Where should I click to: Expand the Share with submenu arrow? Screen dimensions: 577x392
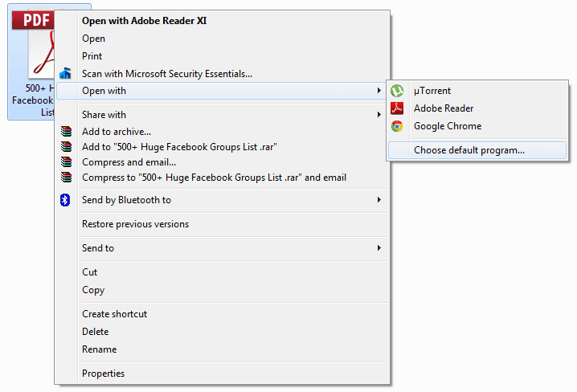379,115
